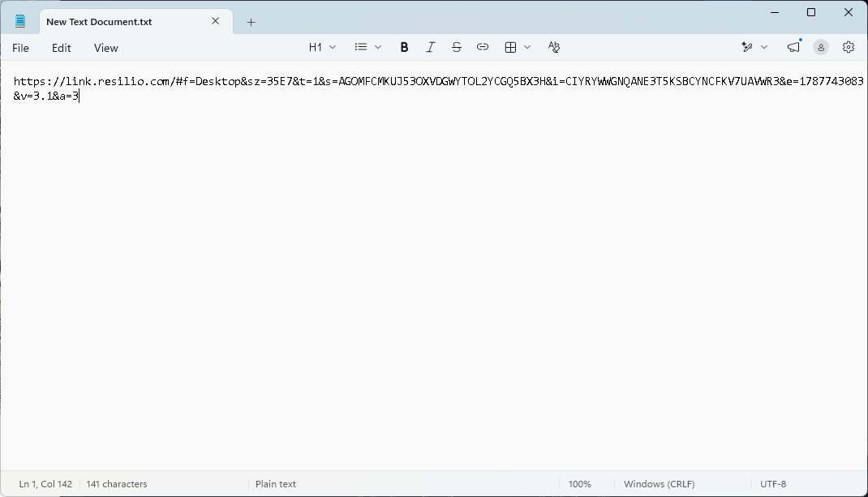Open the Edit menu
The width and height of the screenshot is (868, 497).
[x=62, y=48]
